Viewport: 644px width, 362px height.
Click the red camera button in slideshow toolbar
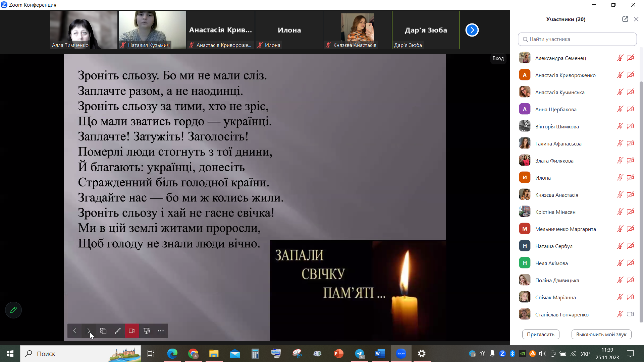coord(132,331)
